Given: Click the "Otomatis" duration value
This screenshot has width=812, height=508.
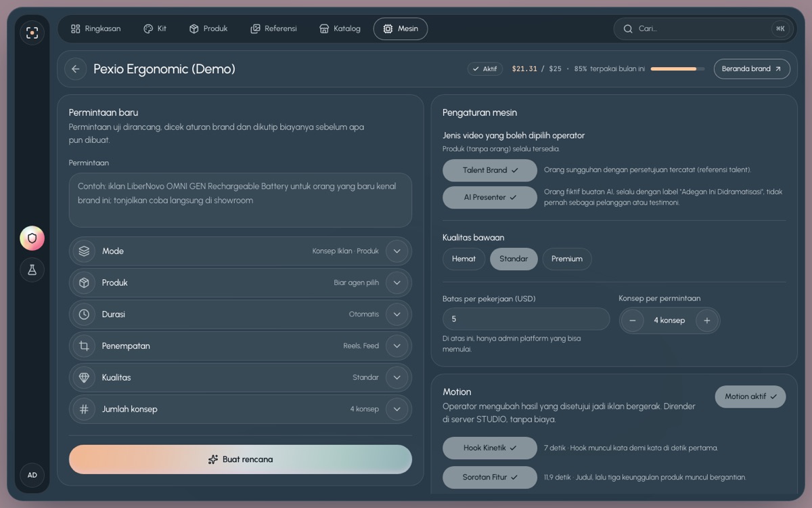Looking at the screenshot, I should tap(364, 314).
